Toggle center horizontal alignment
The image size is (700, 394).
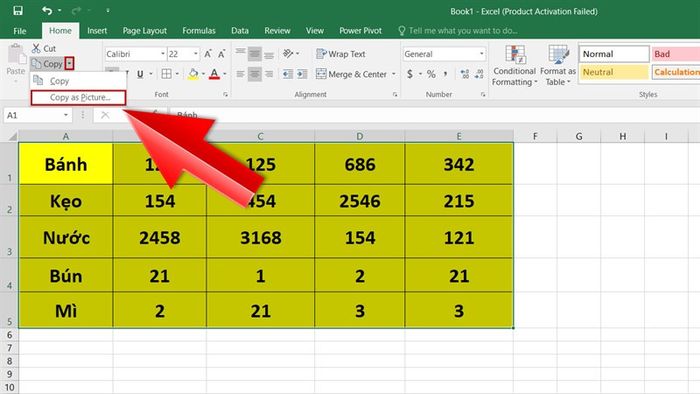coord(254,74)
